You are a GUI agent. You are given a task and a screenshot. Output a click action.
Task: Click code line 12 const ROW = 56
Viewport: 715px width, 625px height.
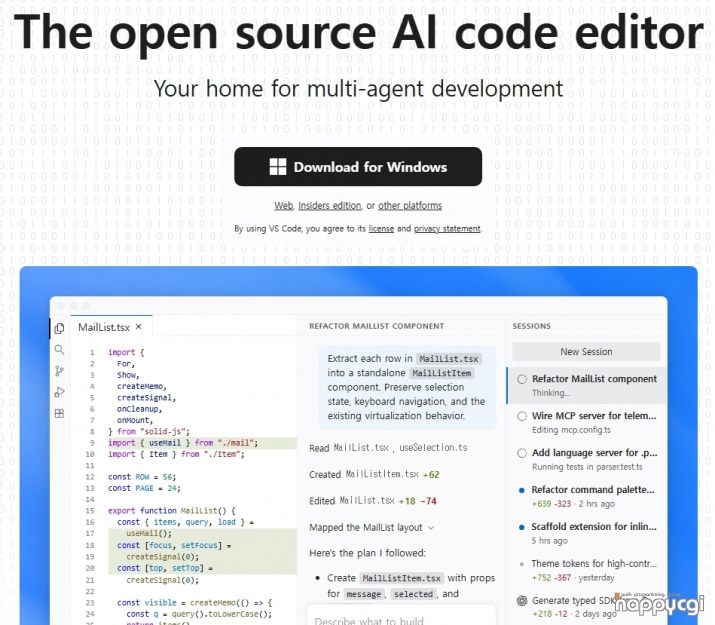click(x=142, y=477)
